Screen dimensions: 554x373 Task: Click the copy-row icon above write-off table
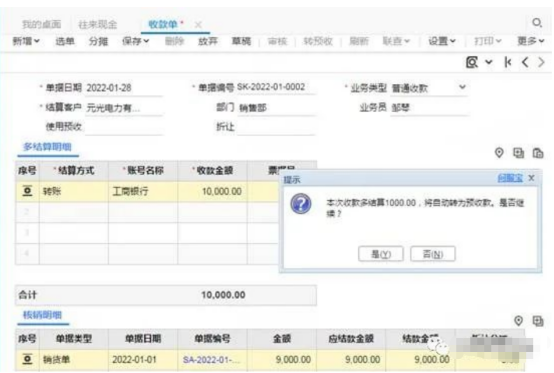(538, 321)
